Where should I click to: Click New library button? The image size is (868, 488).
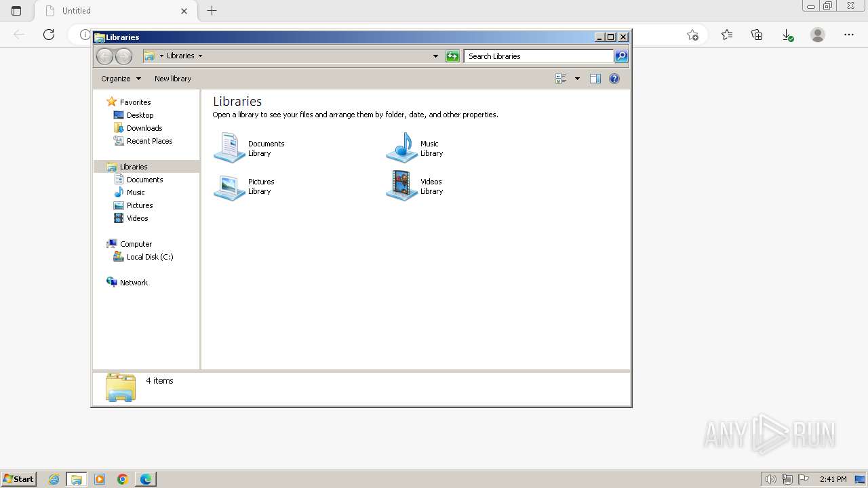(x=173, y=79)
